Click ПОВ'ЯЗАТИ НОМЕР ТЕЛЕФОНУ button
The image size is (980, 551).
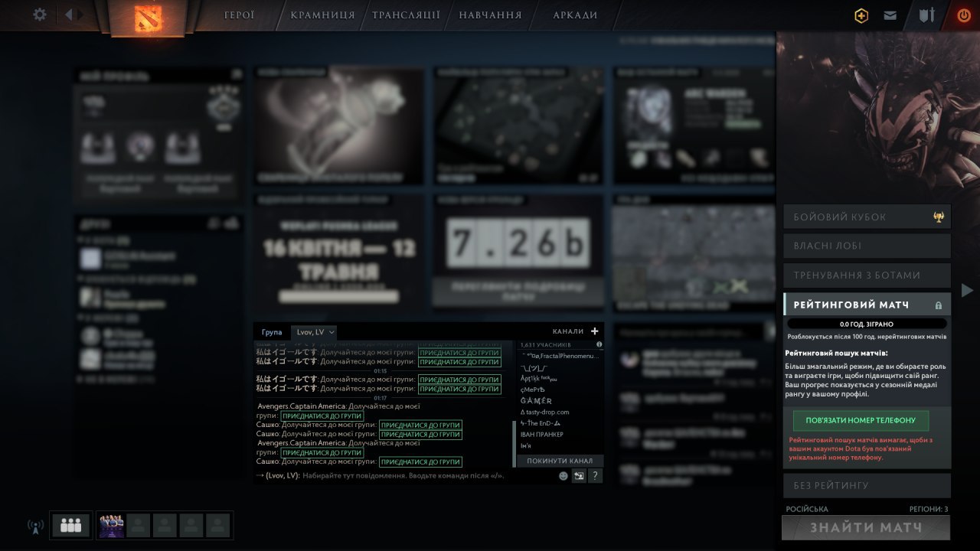861,420
